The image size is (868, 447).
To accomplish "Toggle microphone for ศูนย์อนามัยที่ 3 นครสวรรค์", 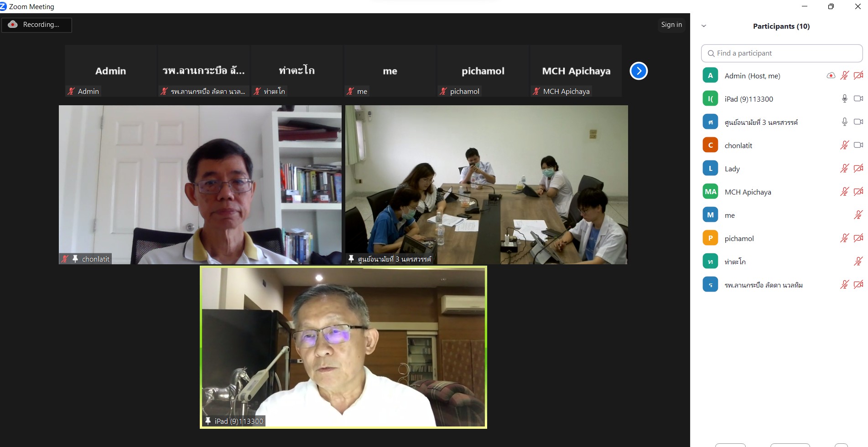I will click(x=844, y=122).
